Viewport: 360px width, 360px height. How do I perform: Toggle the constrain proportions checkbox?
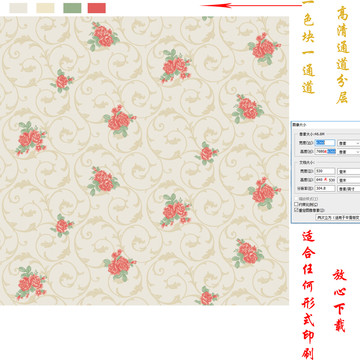[x=296, y=204]
